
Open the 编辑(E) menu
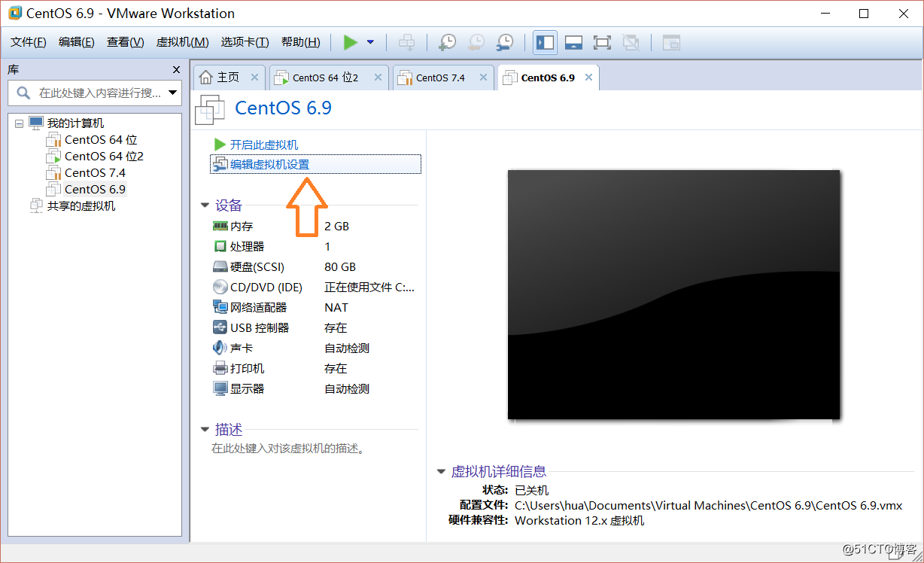point(77,42)
